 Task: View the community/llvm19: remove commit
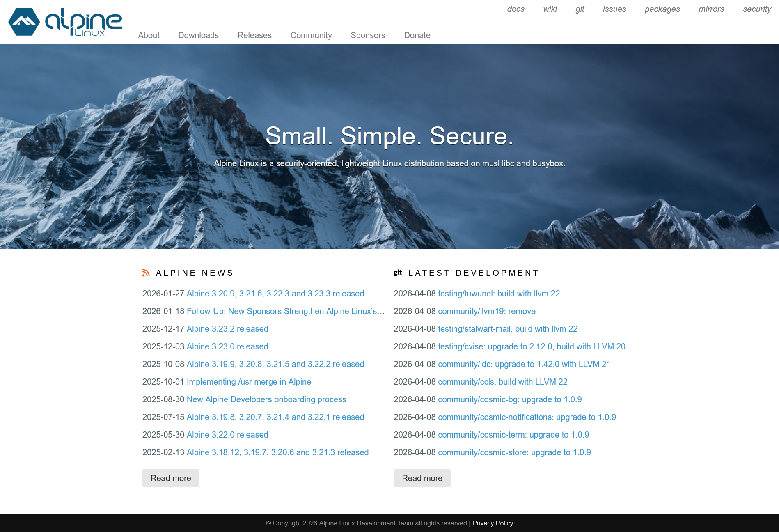tap(487, 311)
